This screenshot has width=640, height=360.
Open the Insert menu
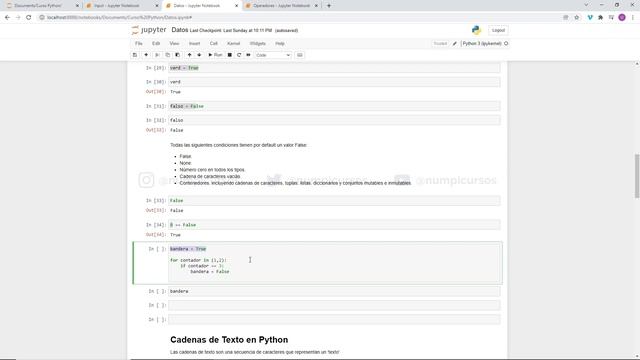(x=194, y=43)
